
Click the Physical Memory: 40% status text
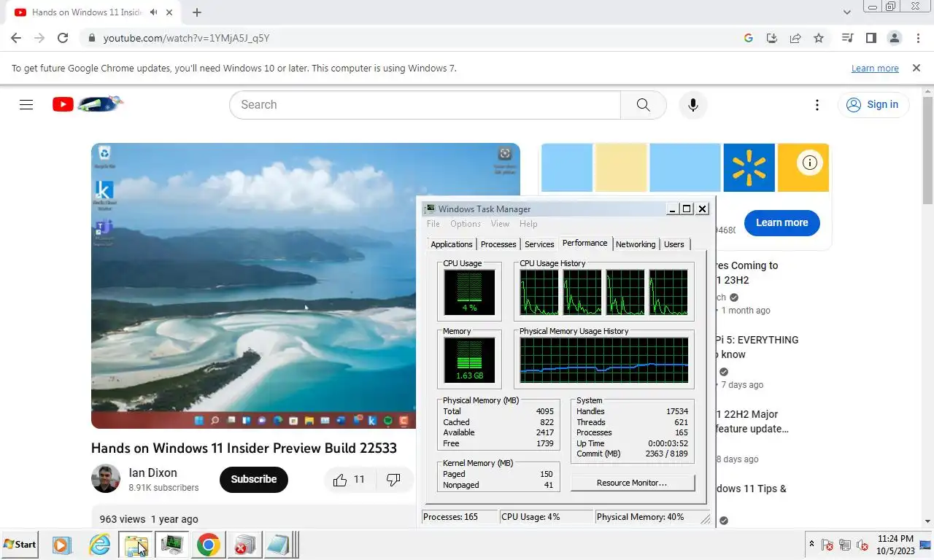(640, 517)
